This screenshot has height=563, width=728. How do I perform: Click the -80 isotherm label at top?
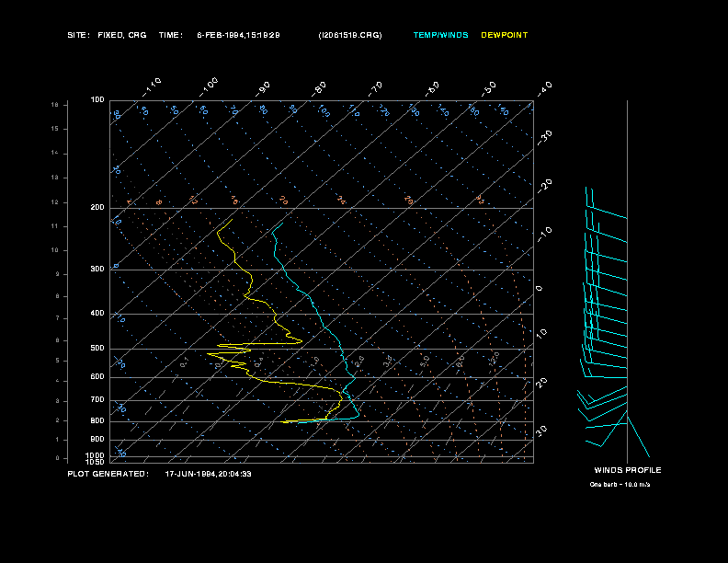pyautogui.click(x=319, y=89)
